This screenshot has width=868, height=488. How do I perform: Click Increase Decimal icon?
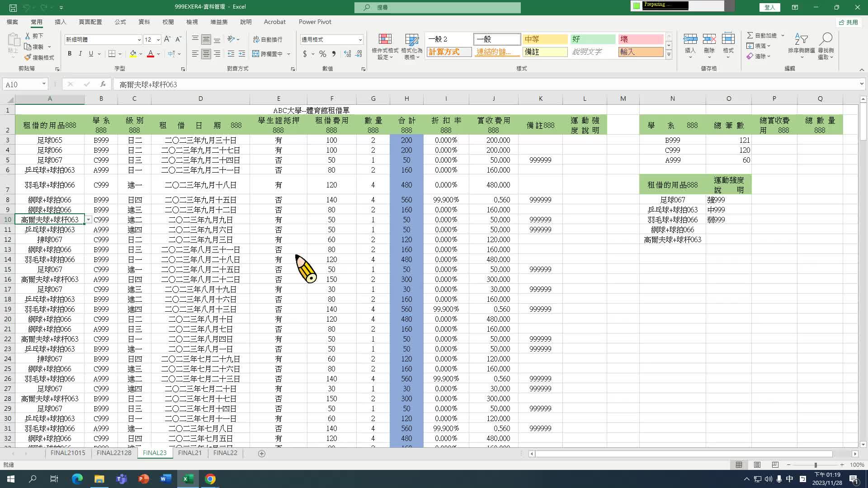[x=347, y=54]
